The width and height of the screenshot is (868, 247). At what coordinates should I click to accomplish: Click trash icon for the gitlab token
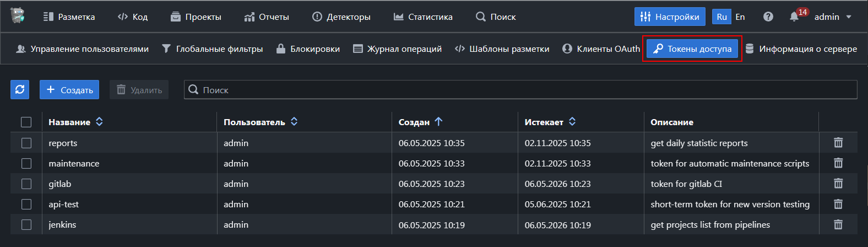tap(838, 184)
